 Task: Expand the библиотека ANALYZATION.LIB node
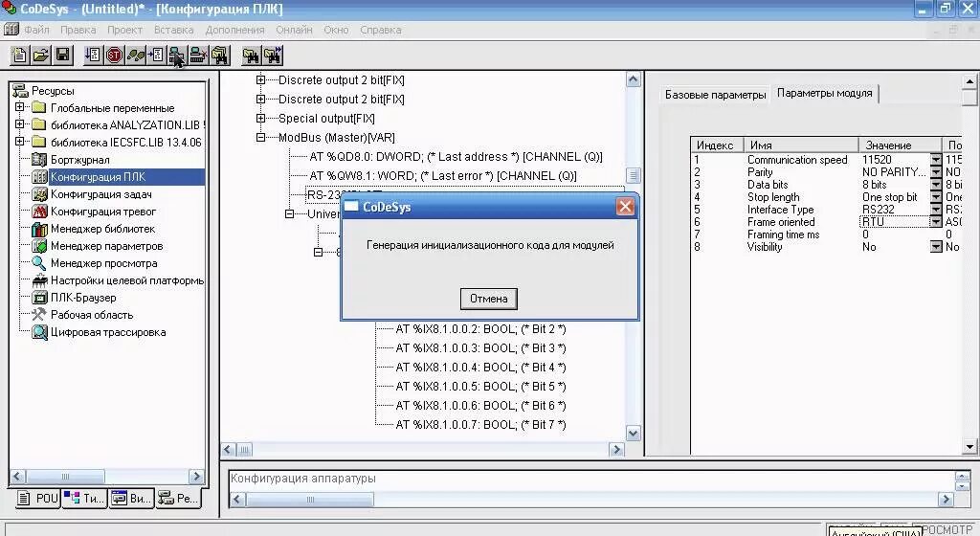tap(20, 124)
